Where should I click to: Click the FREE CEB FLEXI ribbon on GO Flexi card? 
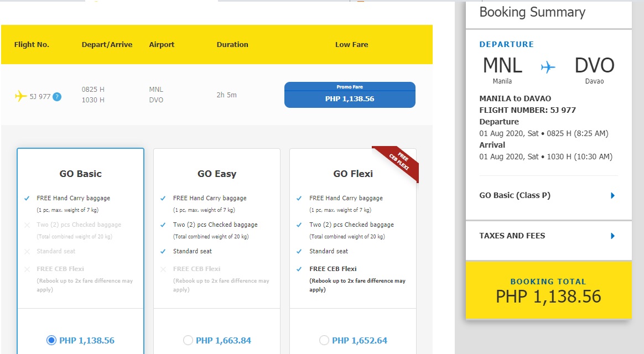click(399, 162)
